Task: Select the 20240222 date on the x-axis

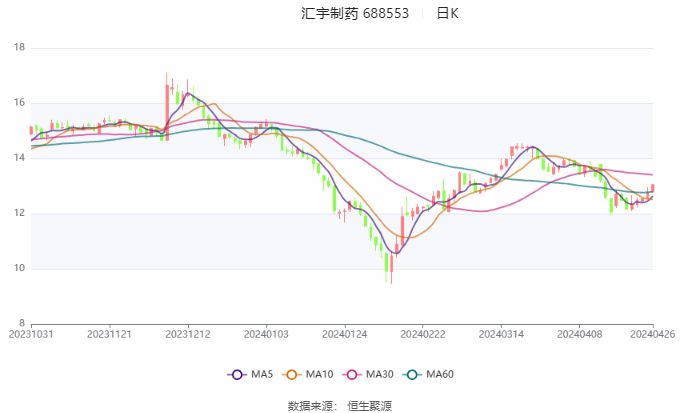Action: coord(421,334)
